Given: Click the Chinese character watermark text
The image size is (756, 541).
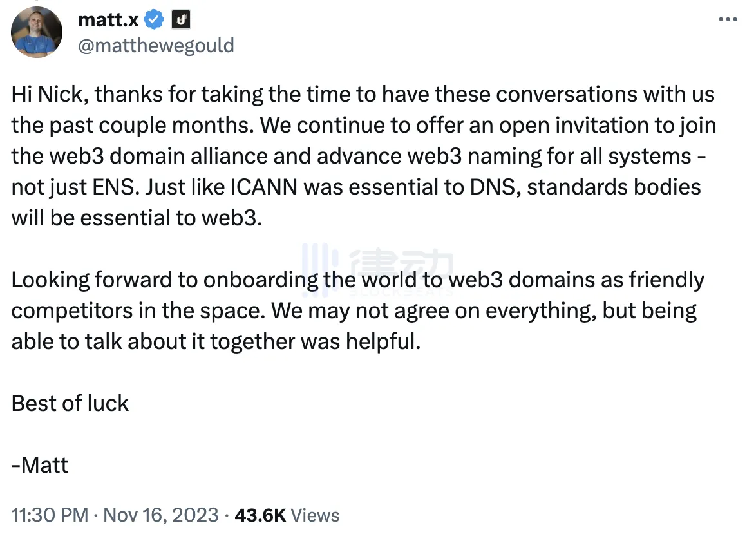Looking at the screenshot, I should (x=402, y=265).
